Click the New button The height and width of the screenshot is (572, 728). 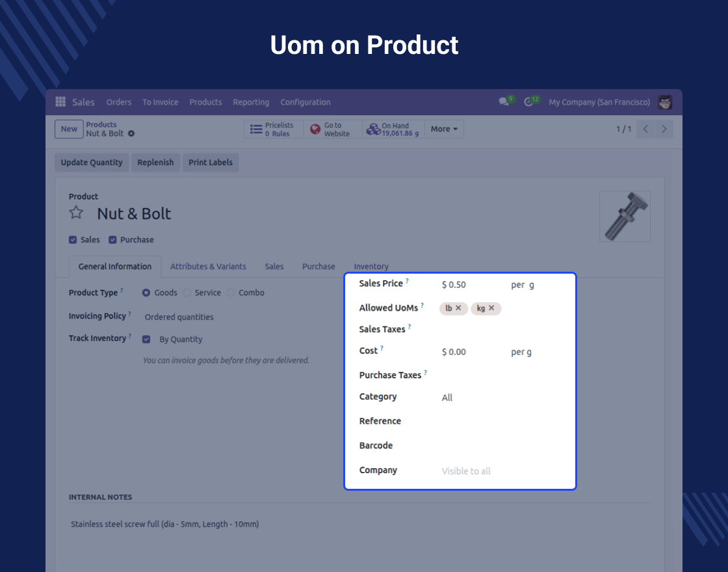(69, 129)
